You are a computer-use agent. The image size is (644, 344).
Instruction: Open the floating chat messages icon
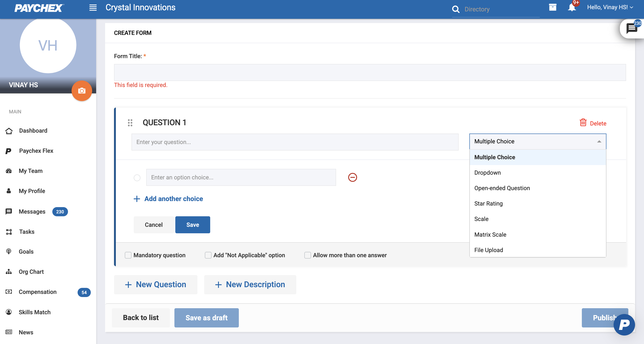pyautogui.click(x=631, y=28)
